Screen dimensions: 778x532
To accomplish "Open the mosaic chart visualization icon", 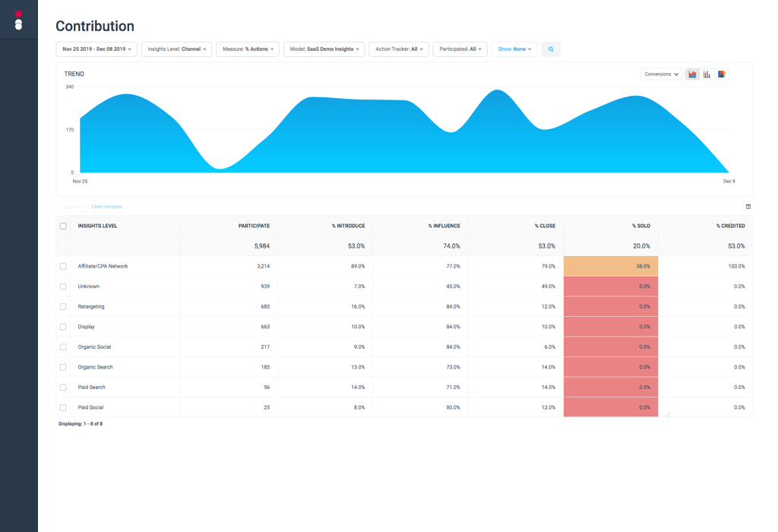I will click(722, 74).
